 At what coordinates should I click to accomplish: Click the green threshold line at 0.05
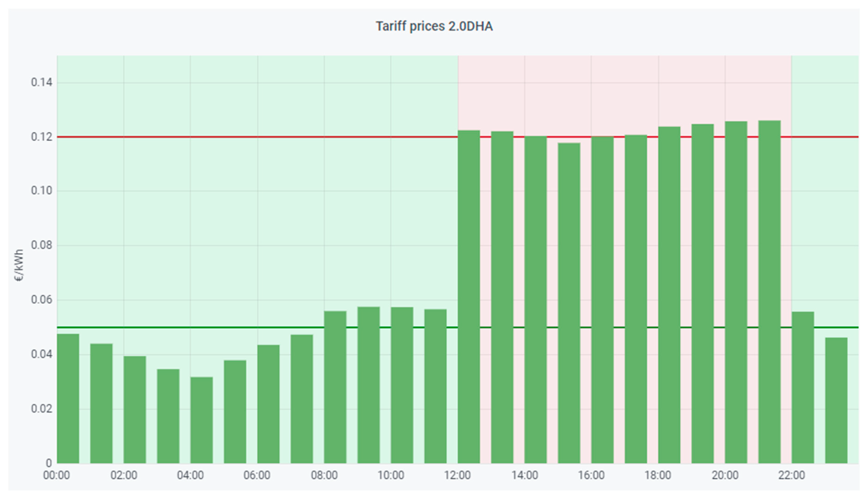point(206,327)
